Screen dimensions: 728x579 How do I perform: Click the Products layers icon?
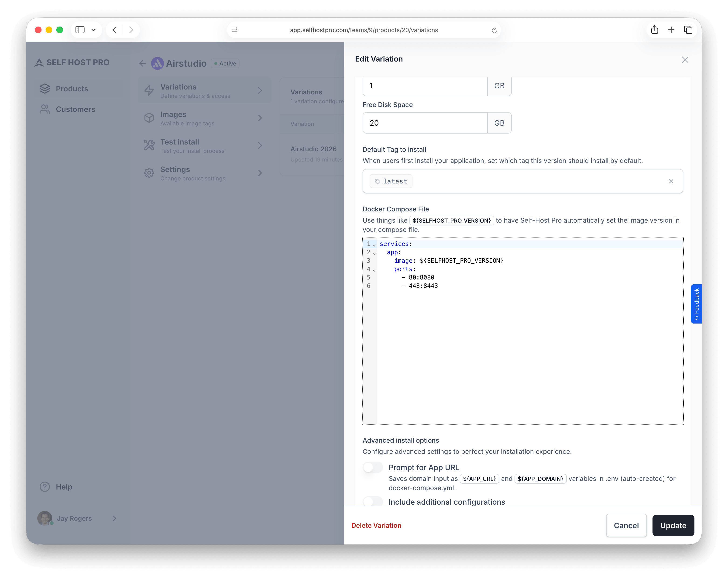click(x=45, y=89)
